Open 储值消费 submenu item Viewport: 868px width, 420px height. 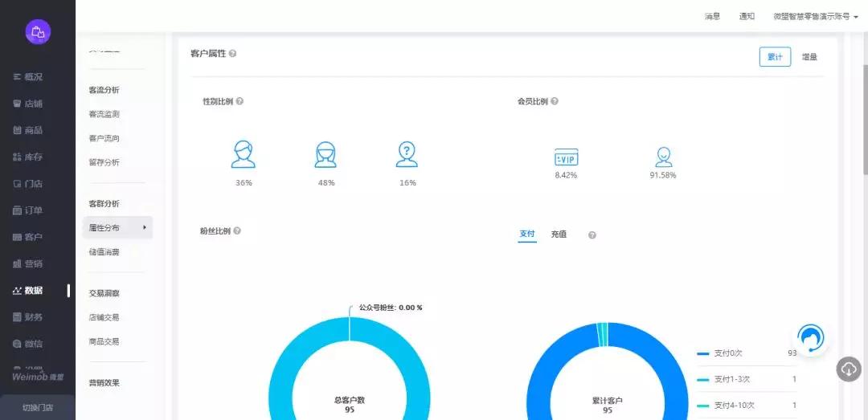[x=104, y=252]
